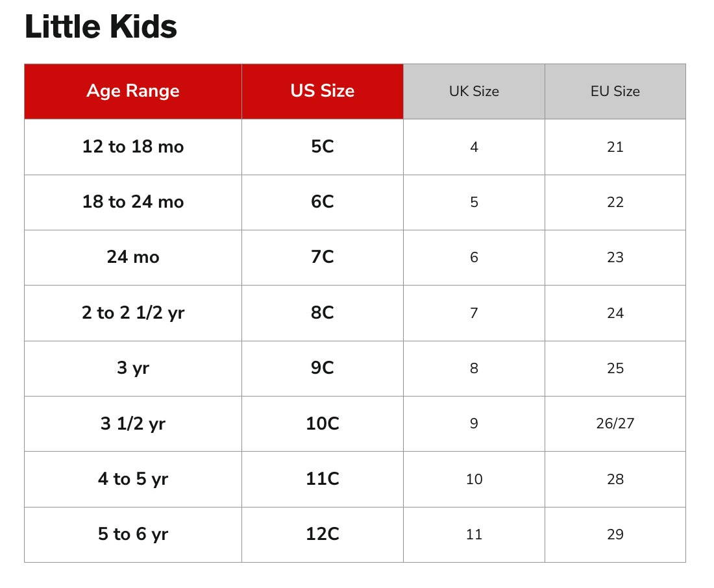714x588 pixels.
Task: Click the Age Range column header
Action: 133,91
